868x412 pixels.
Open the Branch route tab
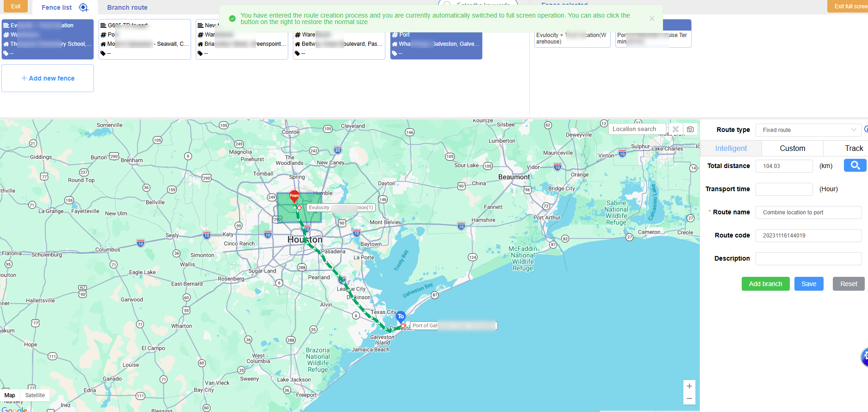[x=127, y=7]
